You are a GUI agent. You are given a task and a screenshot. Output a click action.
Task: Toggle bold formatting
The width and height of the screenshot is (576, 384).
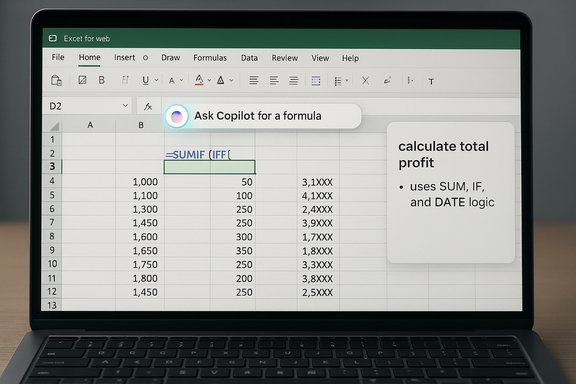click(x=102, y=80)
